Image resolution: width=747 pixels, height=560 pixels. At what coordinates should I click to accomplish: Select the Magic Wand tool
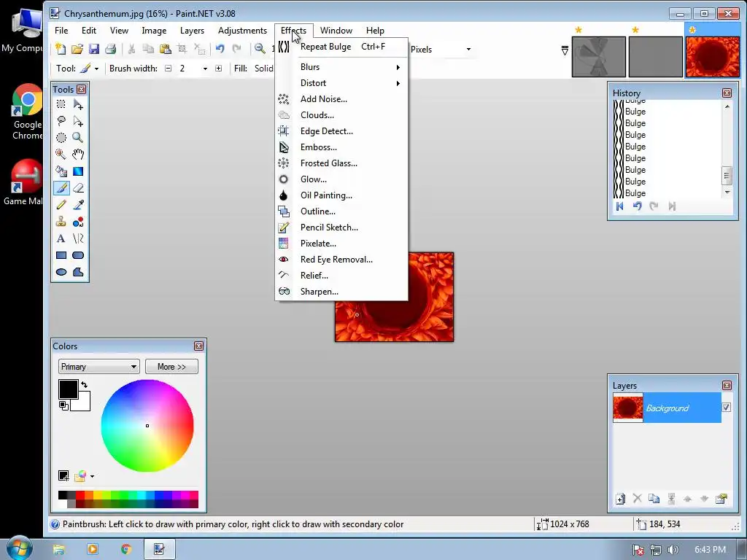click(x=61, y=155)
